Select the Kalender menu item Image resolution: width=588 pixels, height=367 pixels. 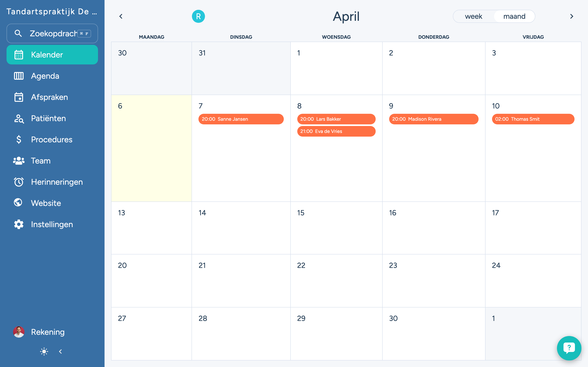(52, 55)
